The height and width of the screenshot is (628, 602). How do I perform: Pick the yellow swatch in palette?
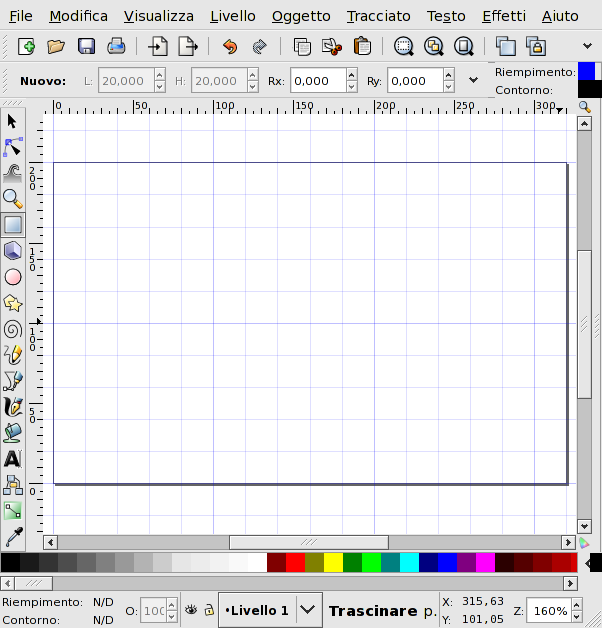(x=333, y=562)
